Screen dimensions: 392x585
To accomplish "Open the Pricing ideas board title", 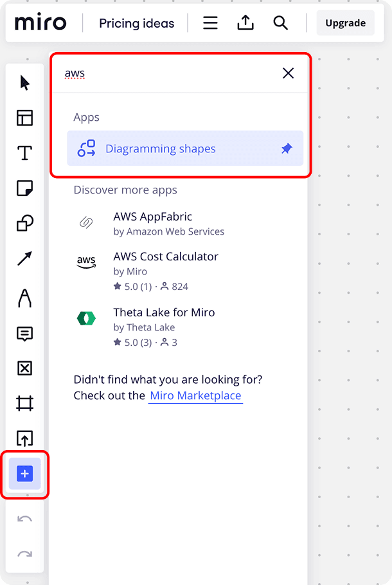I will (136, 24).
